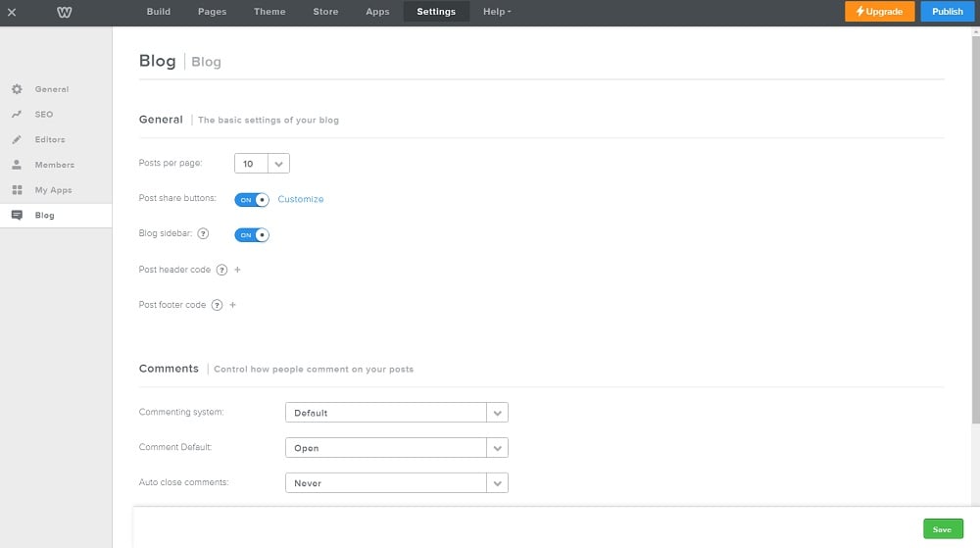Expand Commenting system dropdown
This screenshot has width=980, height=548.
click(x=396, y=413)
